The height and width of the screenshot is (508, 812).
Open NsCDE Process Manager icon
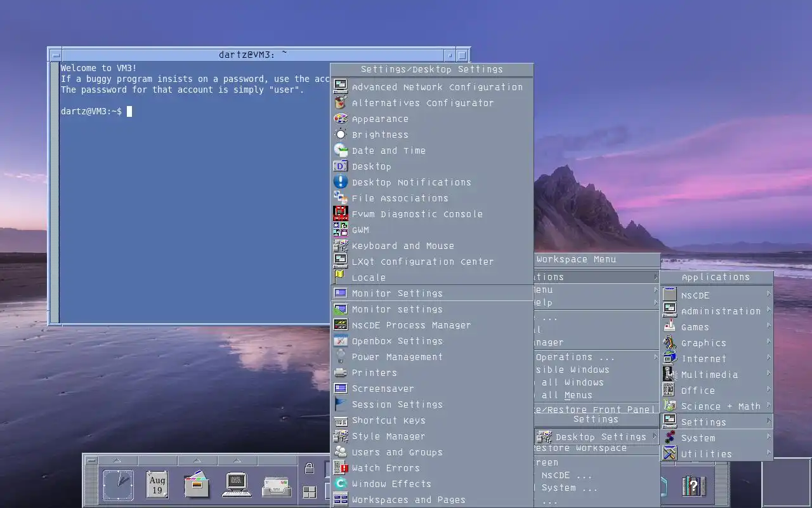tap(341, 324)
